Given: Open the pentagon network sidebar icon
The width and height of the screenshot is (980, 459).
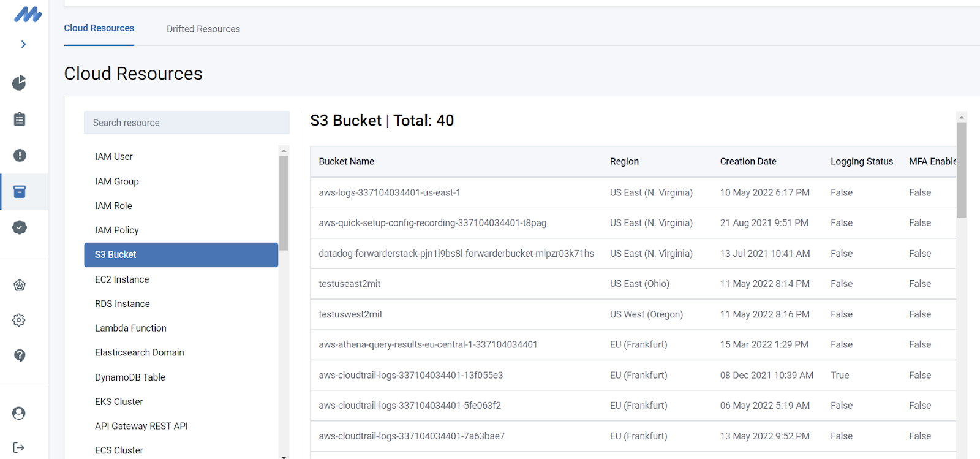Looking at the screenshot, I should coord(20,285).
